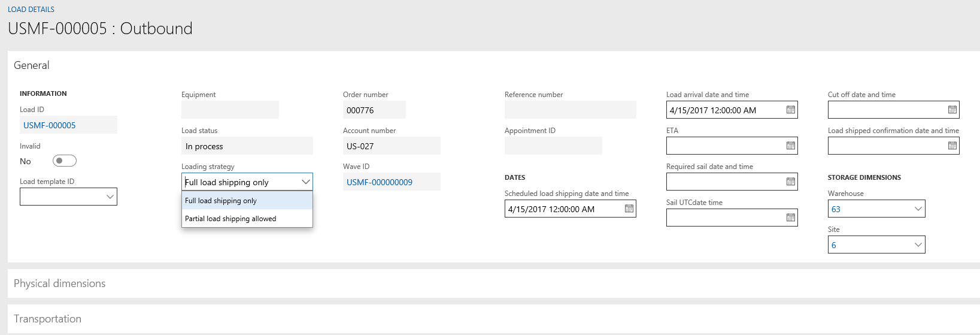
Task: Expand the Load template ID dropdown
Action: tap(110, 197)
